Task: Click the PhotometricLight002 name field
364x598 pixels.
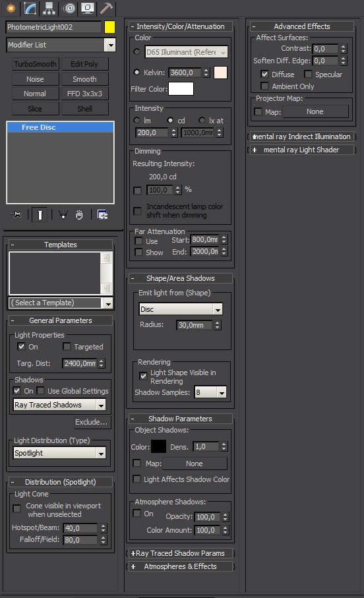Action: coord(53,27)
